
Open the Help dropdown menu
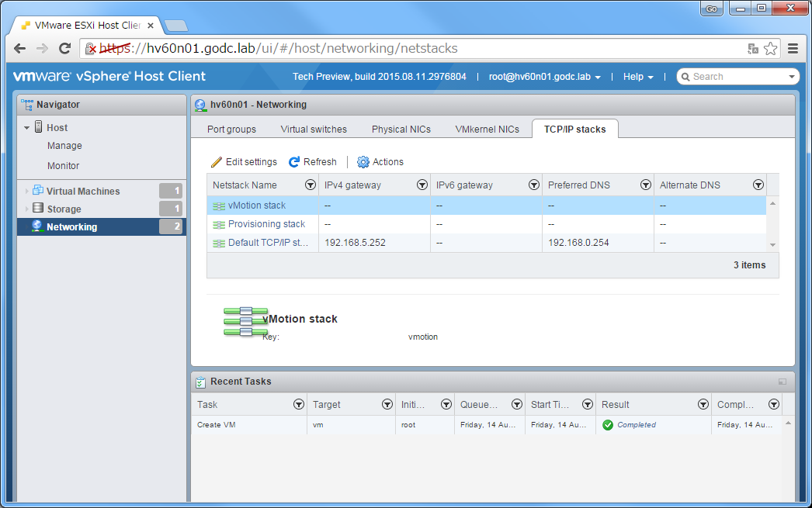pos(638,77)
